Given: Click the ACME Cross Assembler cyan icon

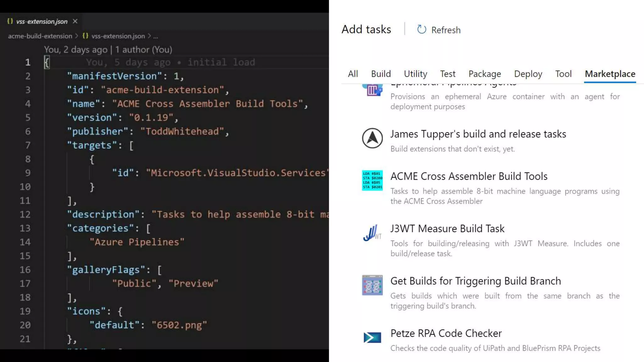Looking at the screenshot, I should click(x=372, y=180).
